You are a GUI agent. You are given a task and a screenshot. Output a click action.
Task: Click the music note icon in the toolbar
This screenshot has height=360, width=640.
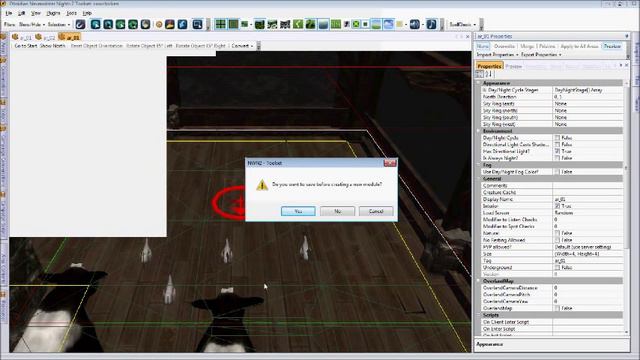click(431, 24)
